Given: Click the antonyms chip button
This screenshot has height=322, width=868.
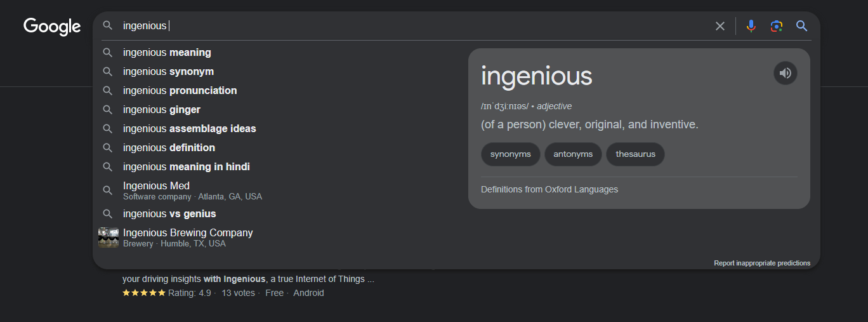Looking at the screenshot, I should (573, 154).
